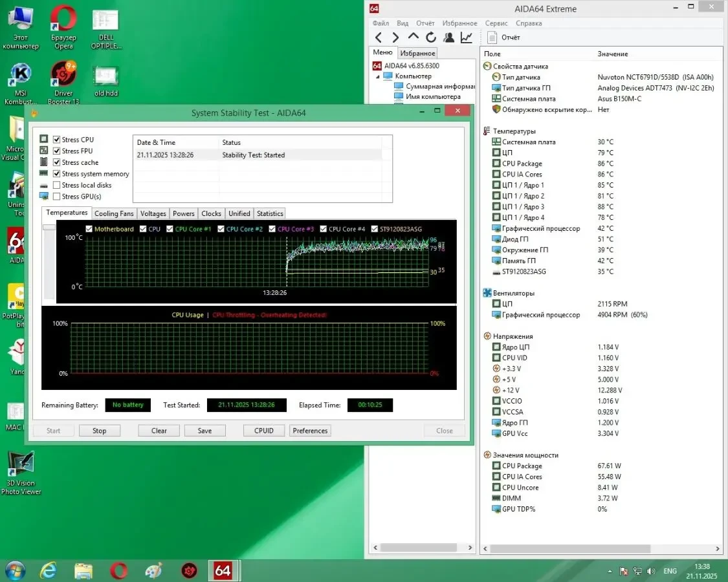Open the Сервис menu in AIDA64
This screenshot has width=728, height=582.
496,23
